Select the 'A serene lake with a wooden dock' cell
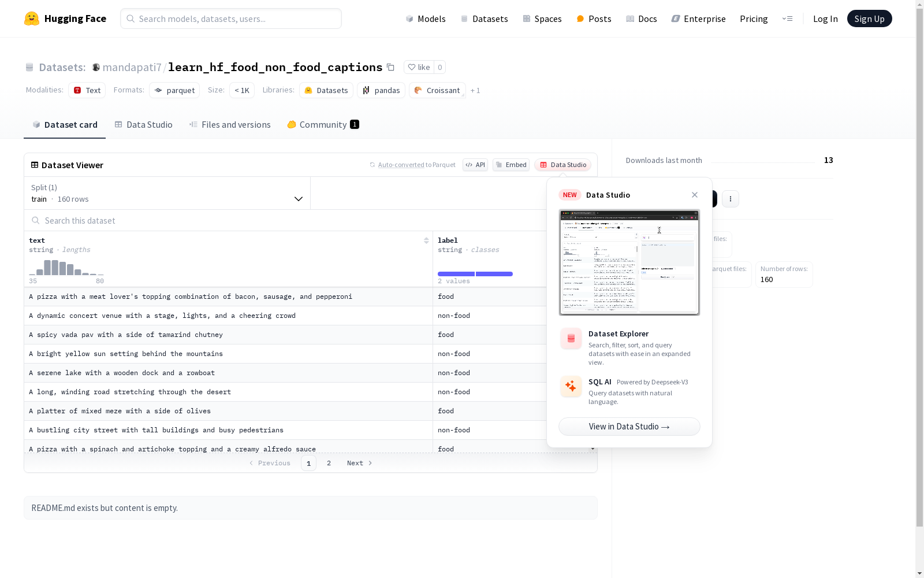 [x=228, y=373]
